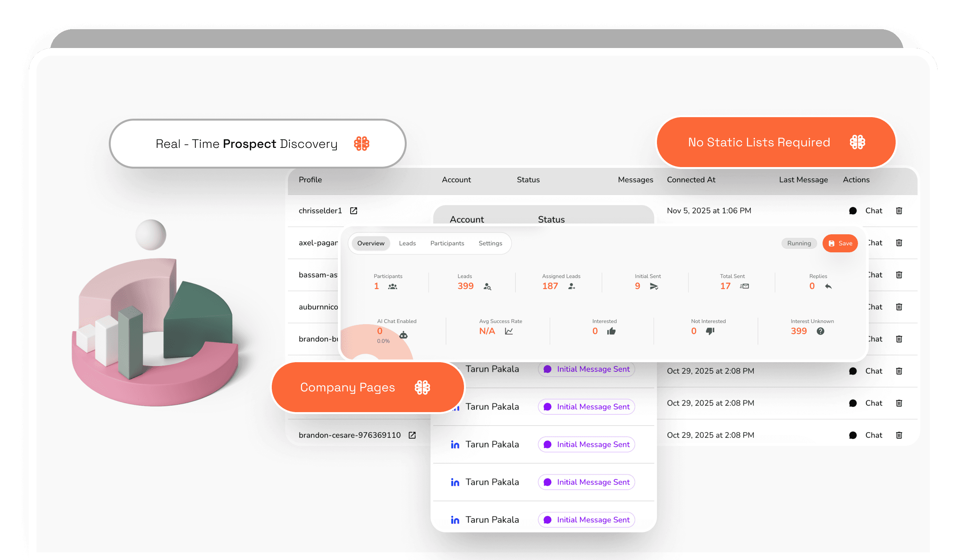The width and height of the screenshot is (966, 560).
Task: Click trash icon in last table row
Action: click(x=899, y=435)
